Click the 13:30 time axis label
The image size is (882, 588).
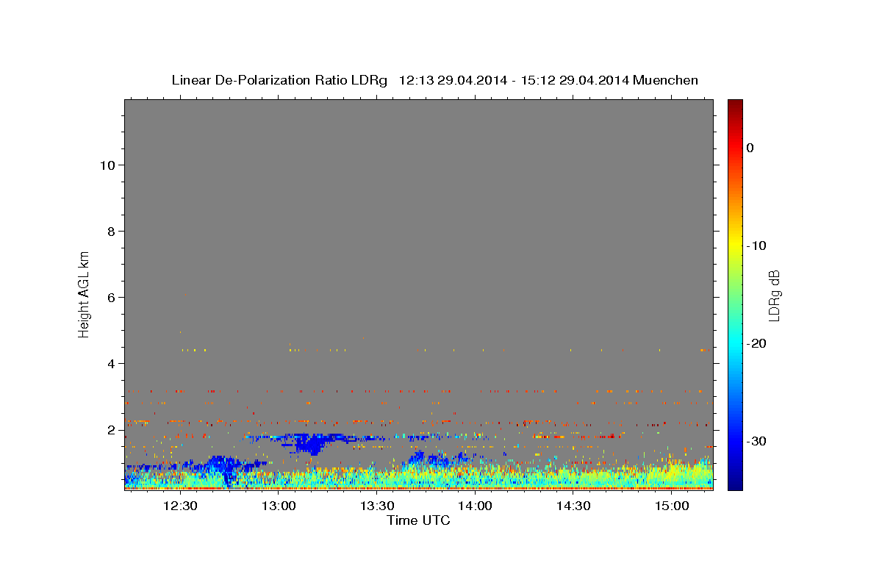pyautogui.click(x=377, y=506)
